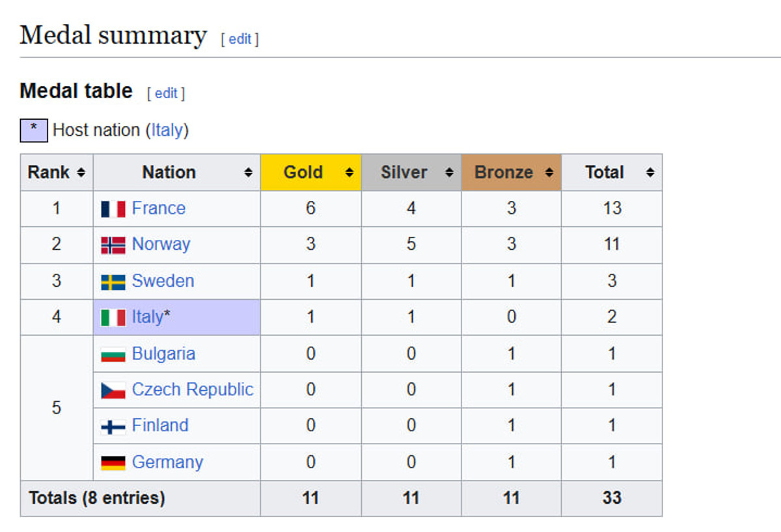Sort by Total medals column
This screenshot has width=781, height=532.
click(650, 173)
